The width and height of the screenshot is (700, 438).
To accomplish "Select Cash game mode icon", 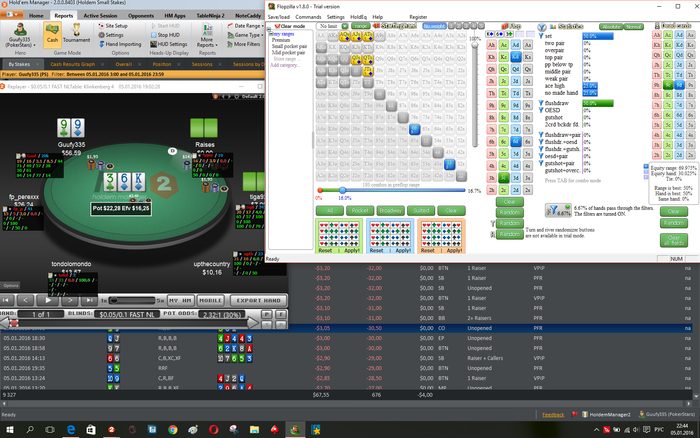I will pyautogui.click(x=52, y=33).
